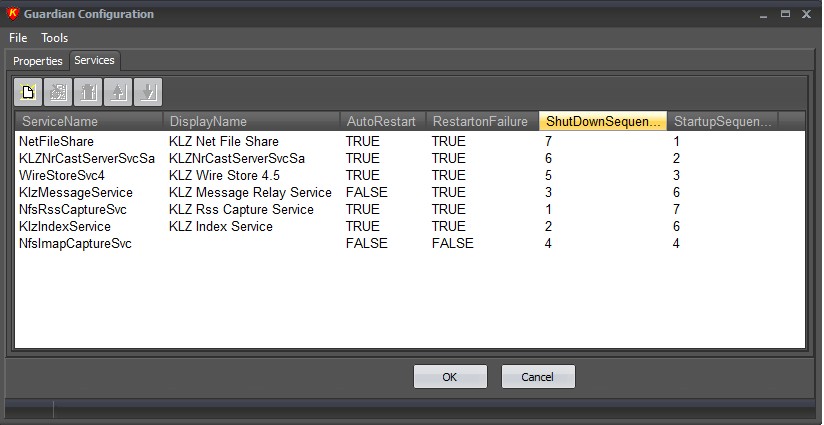The height and width of the screenshot is (425, 824).
Task: Click the ShutDownSequence column header
Action: 603,121
